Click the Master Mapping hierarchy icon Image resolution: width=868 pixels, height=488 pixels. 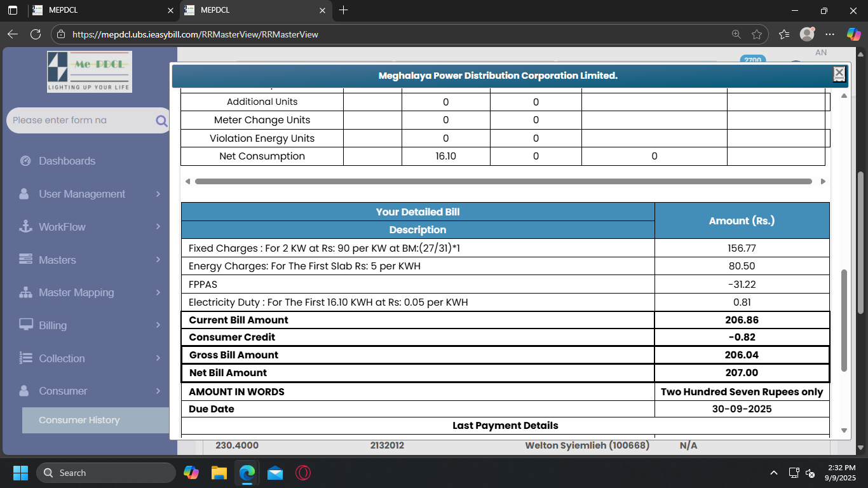tap(25, 292)
